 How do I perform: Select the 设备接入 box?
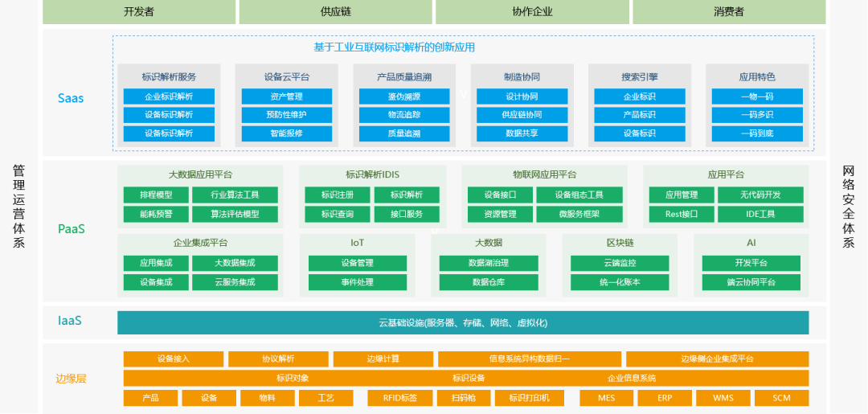(x=174, y=359)
